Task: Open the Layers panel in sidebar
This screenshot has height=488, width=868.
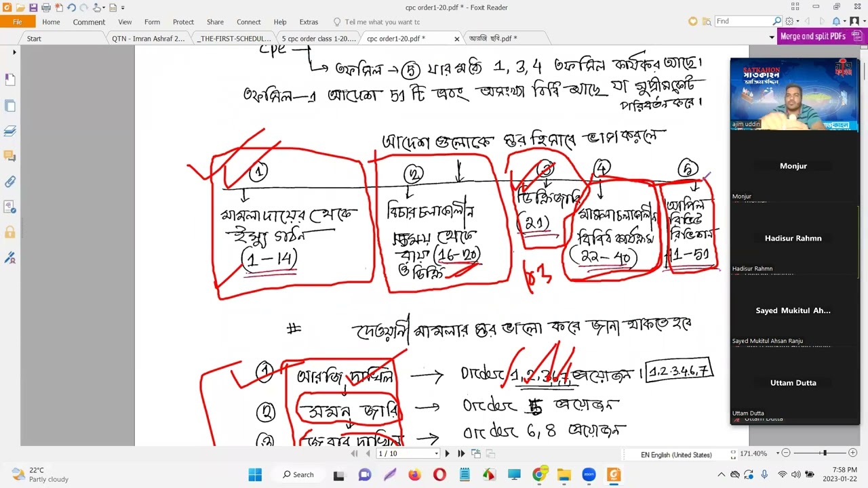Action: click(x=10, y=131)
